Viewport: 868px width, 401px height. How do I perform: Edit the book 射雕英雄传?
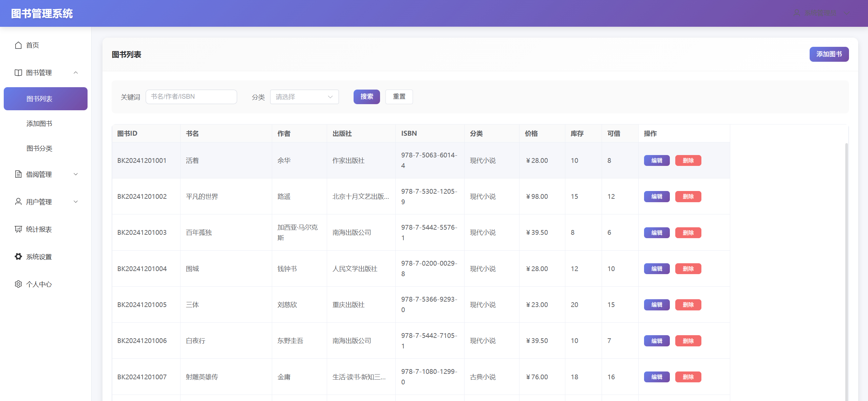(657, 377)
